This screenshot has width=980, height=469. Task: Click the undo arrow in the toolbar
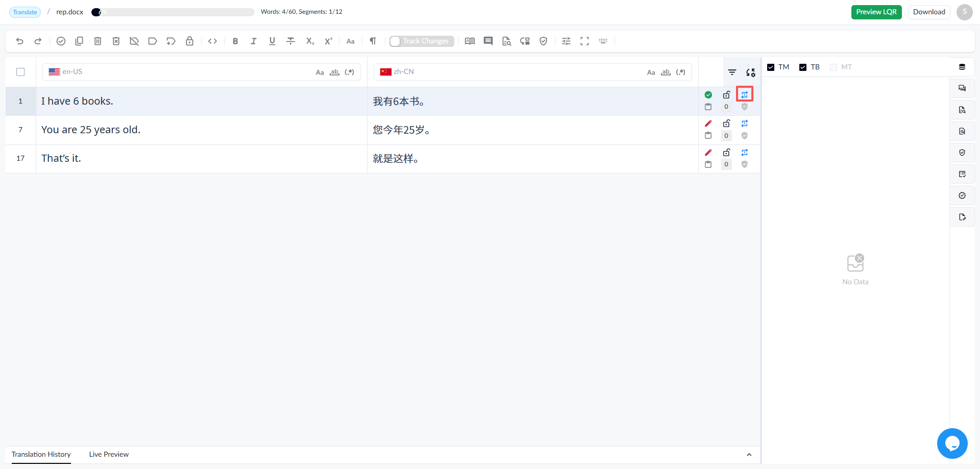click(20, 41)
